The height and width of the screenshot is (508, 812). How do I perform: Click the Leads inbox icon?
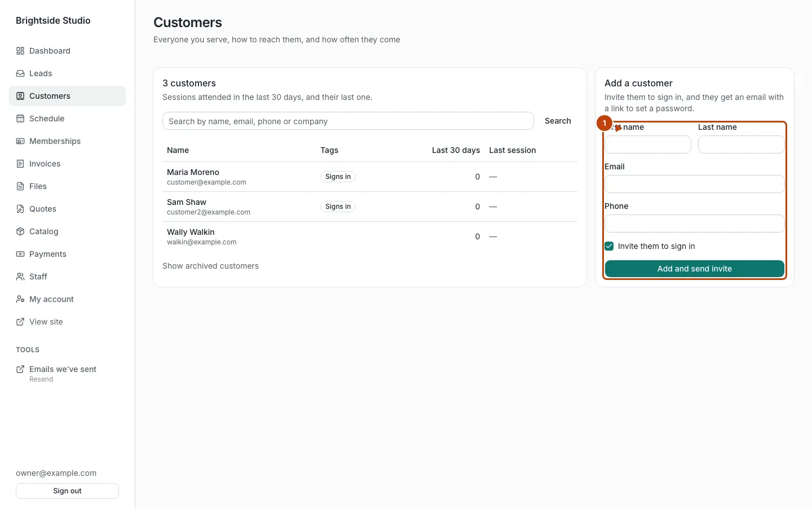tap(20, 73)
